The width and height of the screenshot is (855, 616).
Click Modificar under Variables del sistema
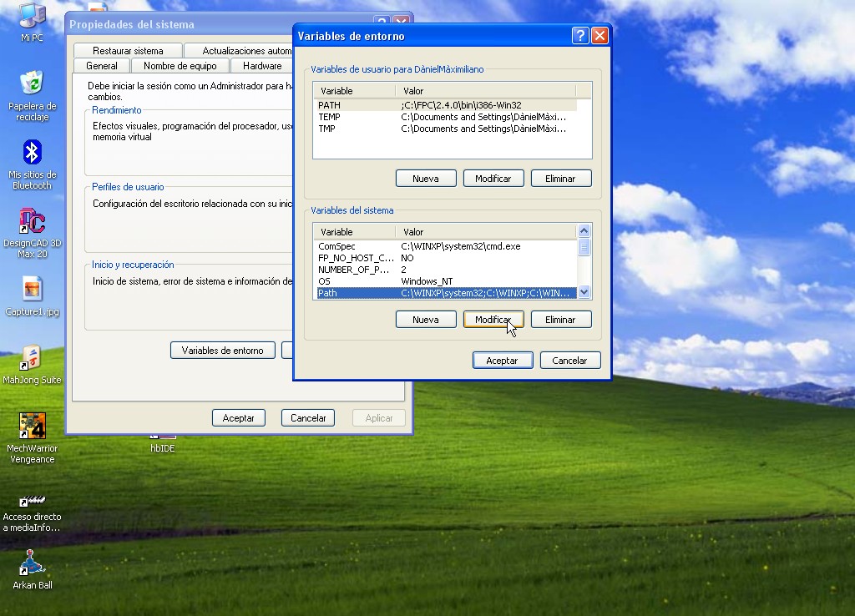(x=493, y=320)
